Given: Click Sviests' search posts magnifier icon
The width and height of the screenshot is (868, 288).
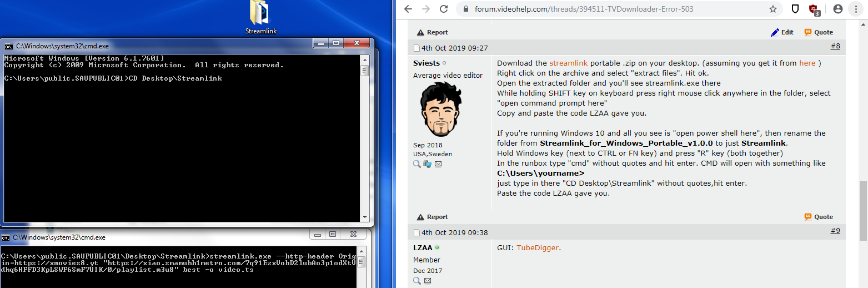Looking at the screenshot, I should [417, 164].
